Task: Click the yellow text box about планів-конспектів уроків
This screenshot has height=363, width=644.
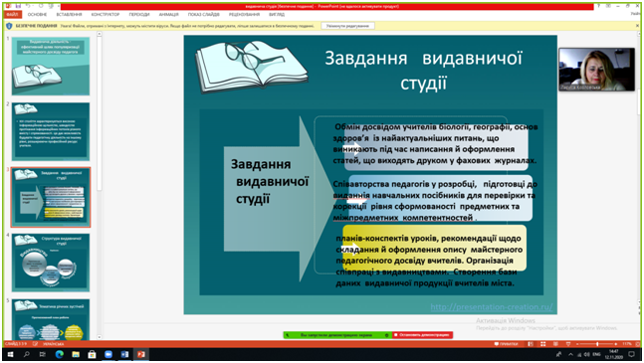Action: coord(434,248)
